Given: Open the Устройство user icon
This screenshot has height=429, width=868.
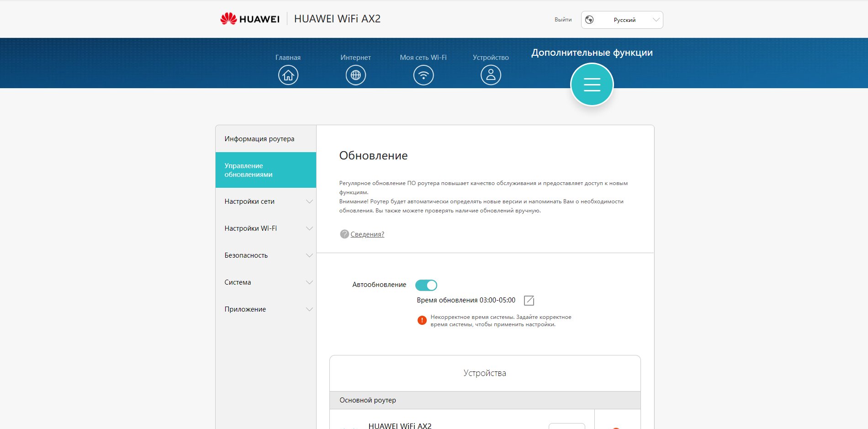Looking at the screenshot, I should 491,75.
